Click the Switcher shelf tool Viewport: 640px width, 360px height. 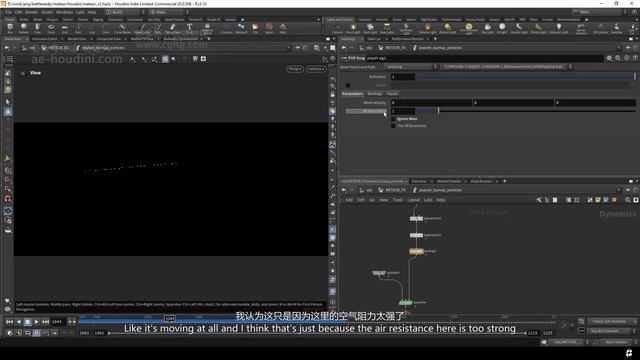click(x=617, y=28)
